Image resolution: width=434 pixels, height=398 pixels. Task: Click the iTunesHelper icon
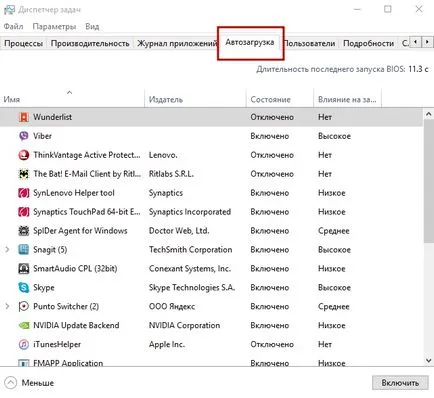[x=23, y=344]
